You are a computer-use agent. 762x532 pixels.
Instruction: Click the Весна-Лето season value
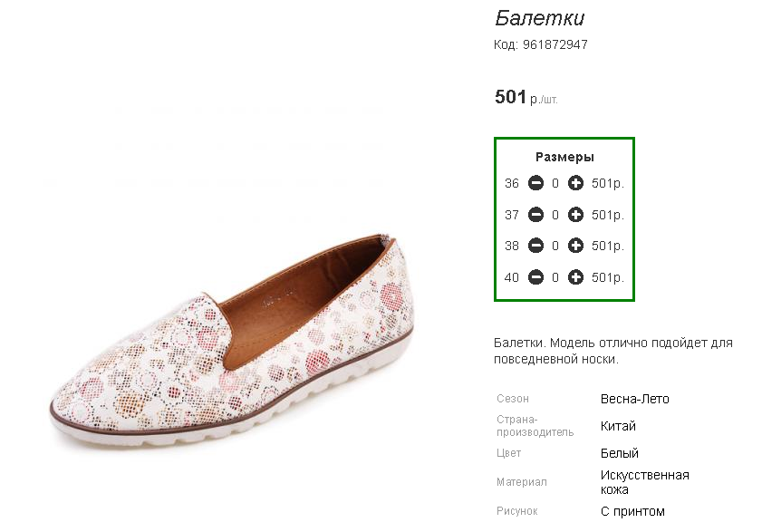coord(634,399)
